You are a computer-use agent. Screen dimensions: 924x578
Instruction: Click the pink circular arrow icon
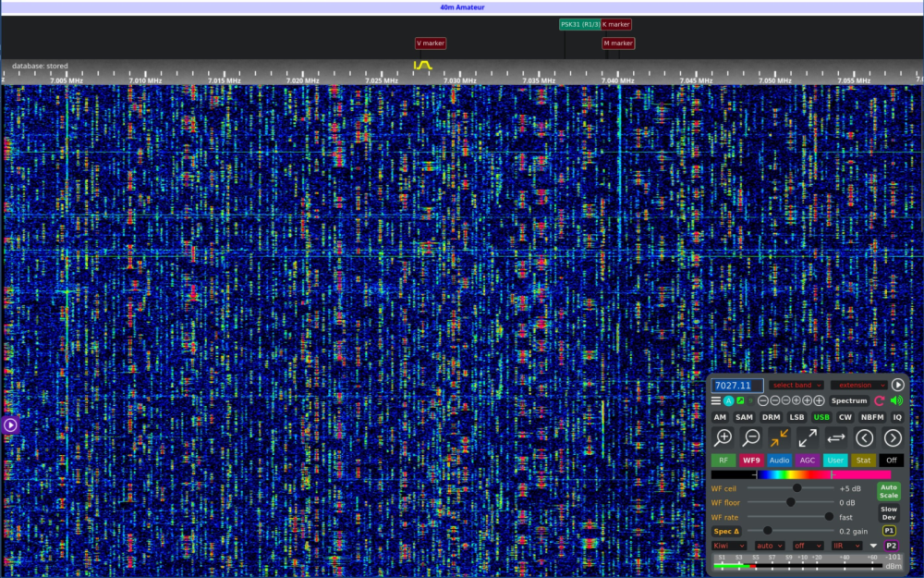[879, 400]
